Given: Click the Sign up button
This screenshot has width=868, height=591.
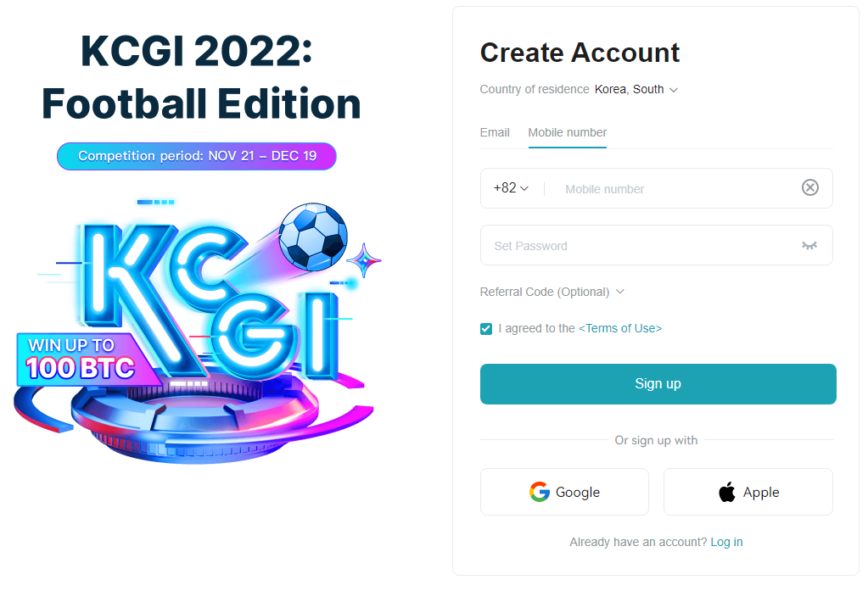Looking at the screenshot, I should point(658,384).
